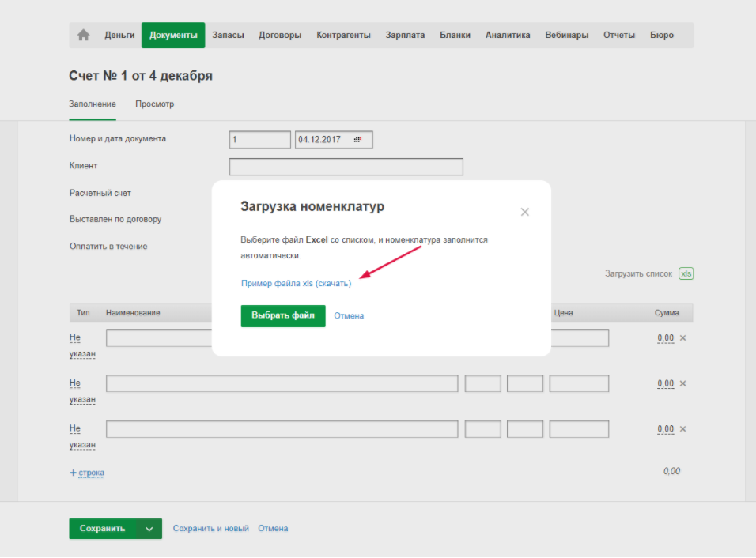Click the Сумма column header
Image resolution: width=756 pixels, height=558 pixels.
point(667,313)
